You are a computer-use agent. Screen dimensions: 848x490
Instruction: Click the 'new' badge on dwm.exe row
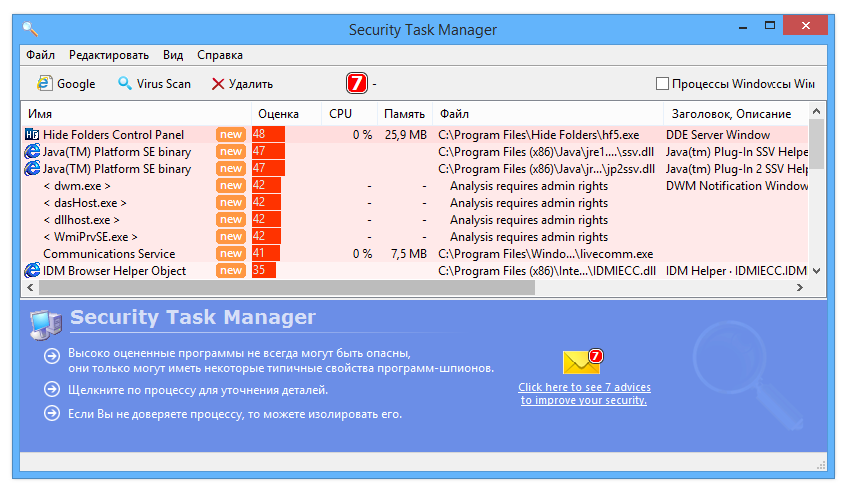pos(231,186)
